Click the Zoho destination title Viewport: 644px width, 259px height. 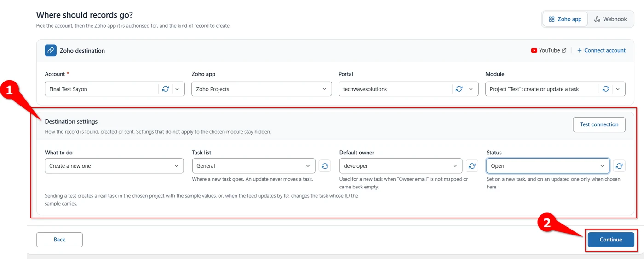tap(82, 51)
